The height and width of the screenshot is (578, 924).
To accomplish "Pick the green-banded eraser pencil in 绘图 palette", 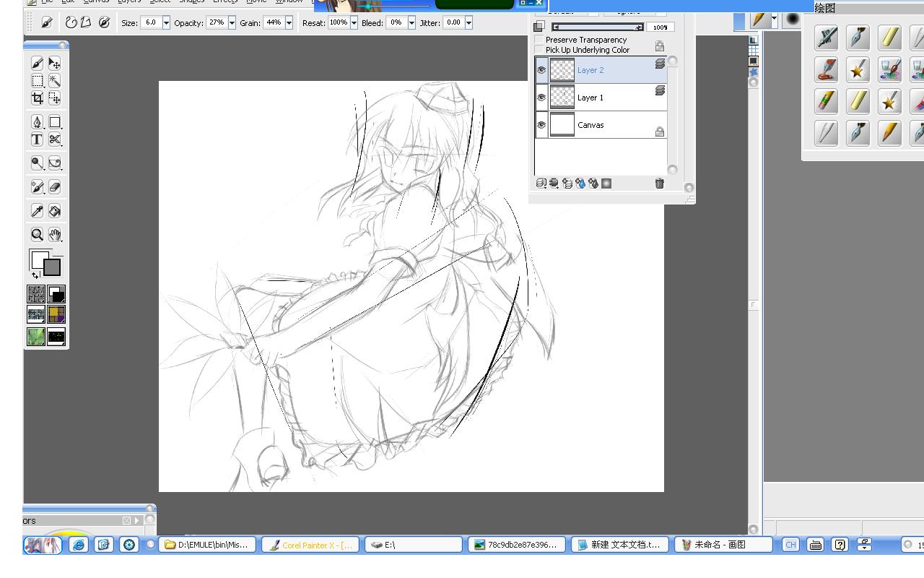I will [827, 101].
